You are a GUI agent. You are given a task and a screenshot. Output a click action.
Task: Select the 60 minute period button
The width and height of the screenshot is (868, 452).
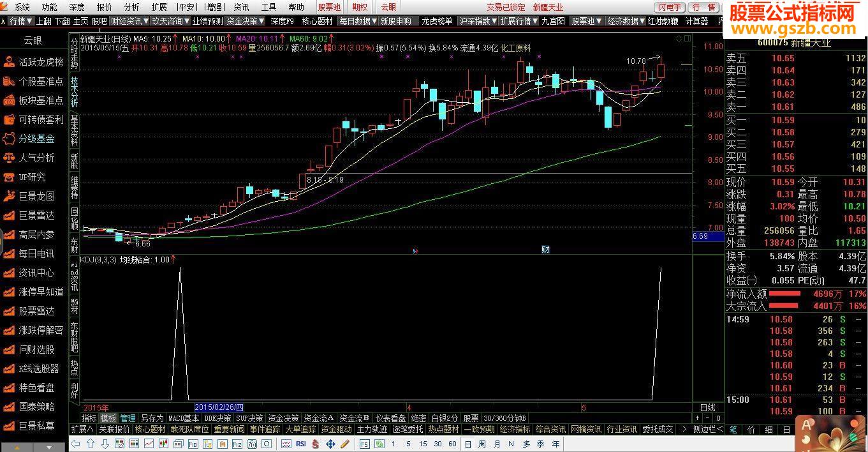[453, 444]
